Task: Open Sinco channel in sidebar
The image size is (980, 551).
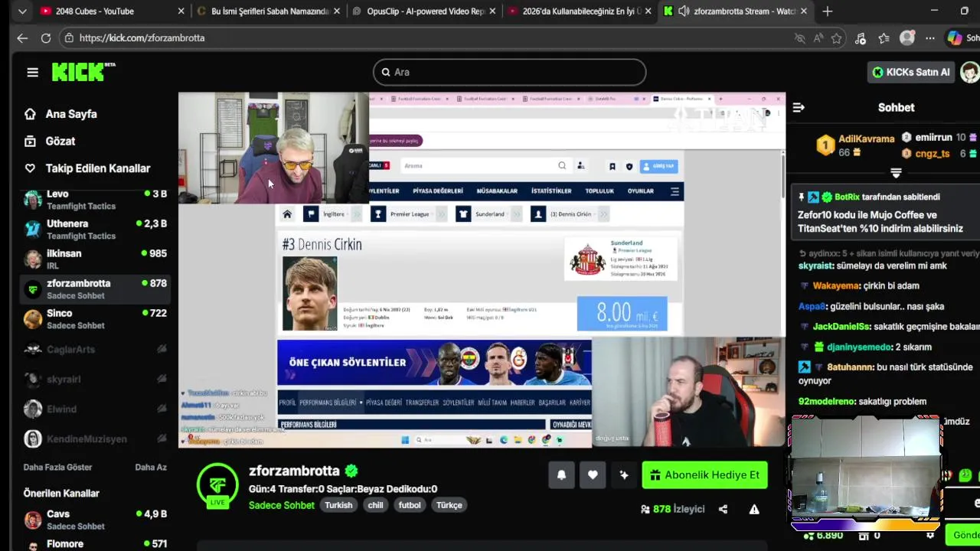Action: (x=96, y=319)
